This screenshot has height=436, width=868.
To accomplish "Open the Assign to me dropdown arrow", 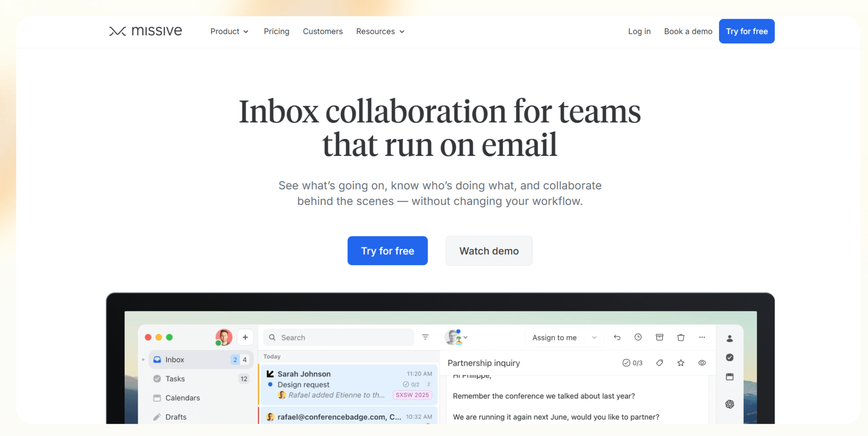I will point(594,338).
